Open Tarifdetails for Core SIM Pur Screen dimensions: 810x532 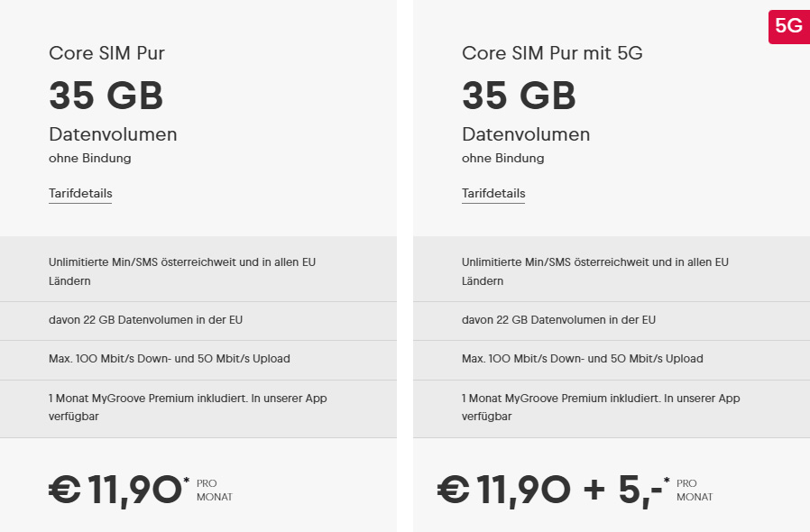80,194
